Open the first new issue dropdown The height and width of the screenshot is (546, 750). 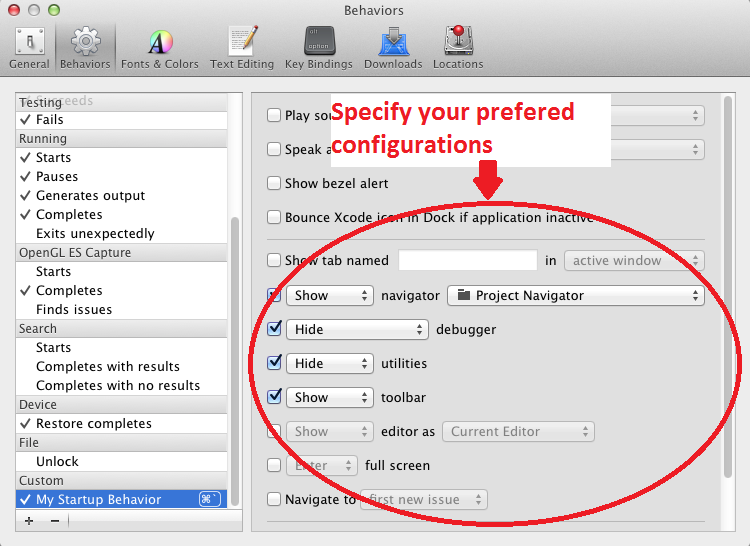424,500
